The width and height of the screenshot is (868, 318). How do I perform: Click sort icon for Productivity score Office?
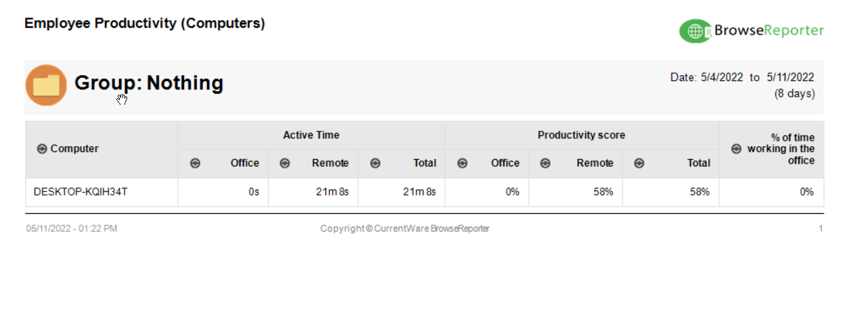(x=462, y=163)
